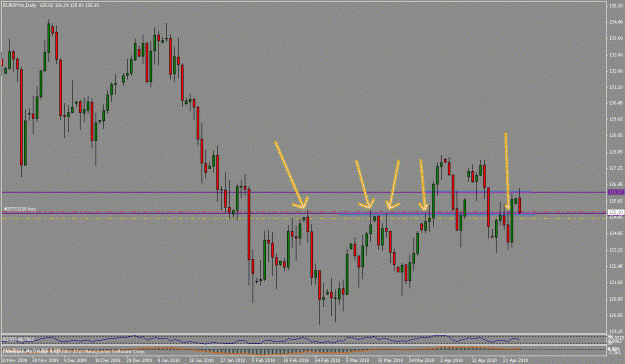Click the white current price tag 125.10
The height and width of the screenshot is (364, 625).
pyautogui.click(x=615, y=213)
